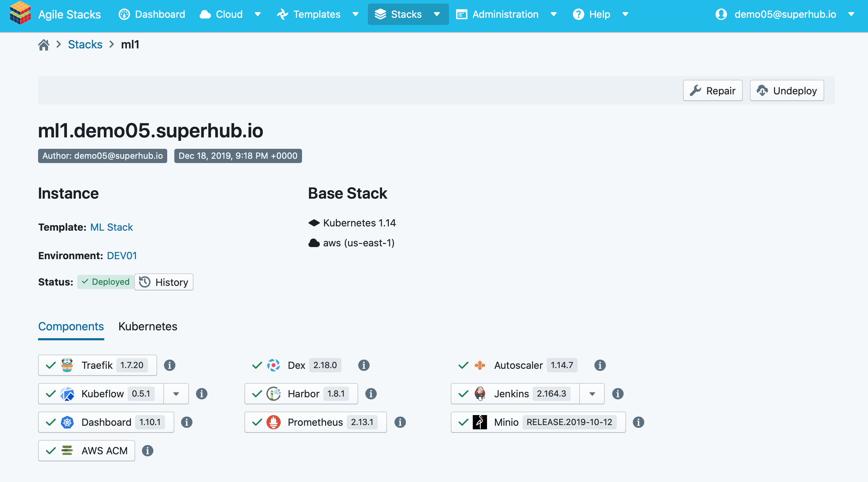Image resolution: width=868 pixels, height=482 pixels.
Task: Click the AWS ACM logo icon
Action: coord(67,451)
